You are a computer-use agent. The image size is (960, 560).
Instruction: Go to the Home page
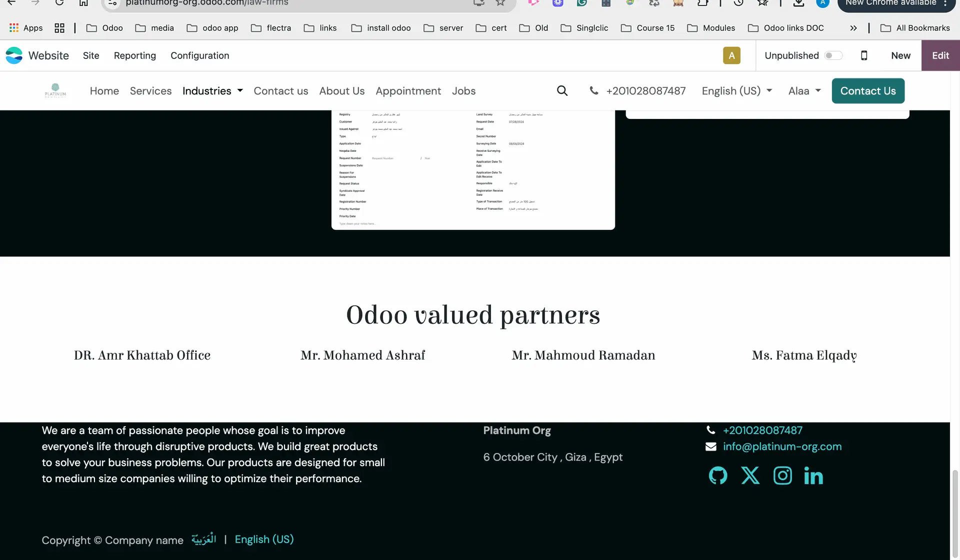[x=104, y=91]
